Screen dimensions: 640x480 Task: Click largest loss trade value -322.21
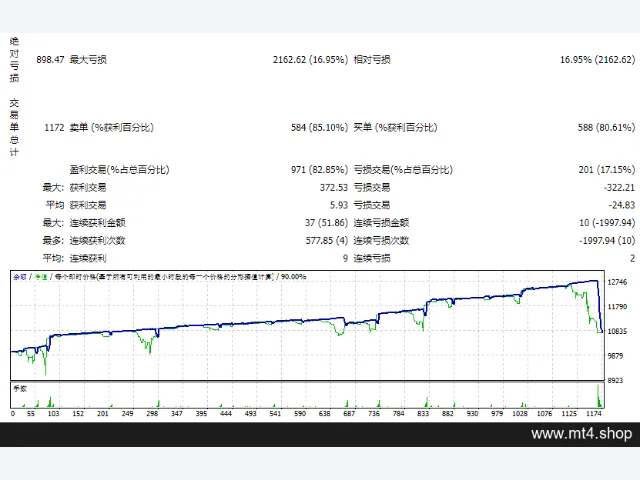[619, 187]
